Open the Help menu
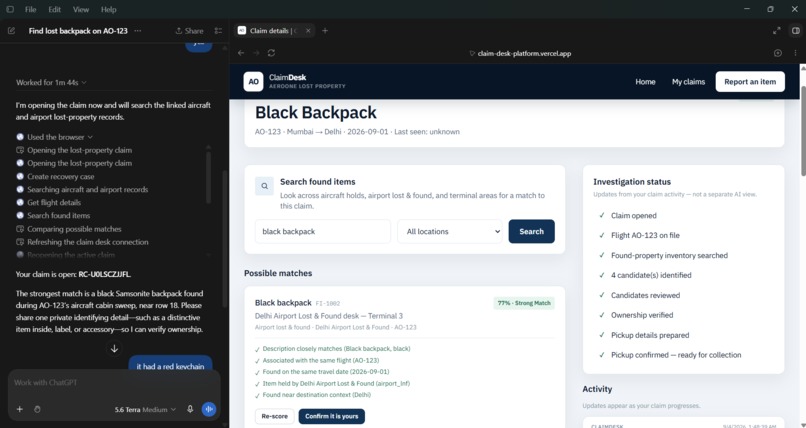 click(x=108, y=9)
